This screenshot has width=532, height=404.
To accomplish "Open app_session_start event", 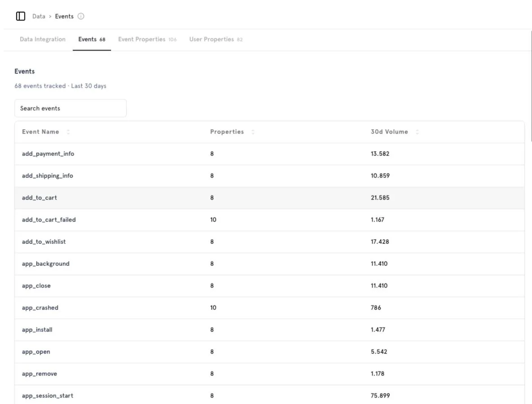I will (270, 395).
